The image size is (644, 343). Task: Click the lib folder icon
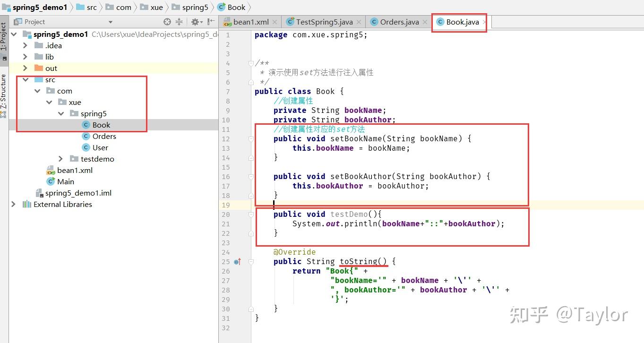[39, 57]
